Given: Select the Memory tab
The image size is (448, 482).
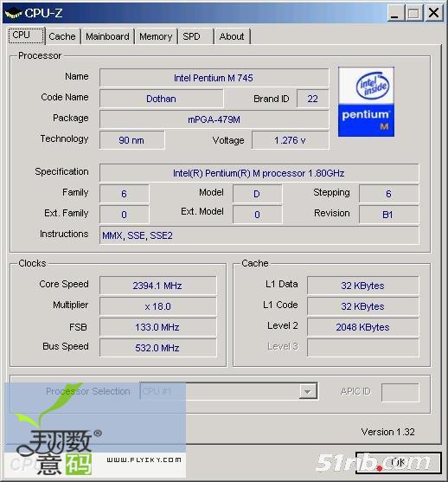Looking at the screenshot, I should point(156,36).
